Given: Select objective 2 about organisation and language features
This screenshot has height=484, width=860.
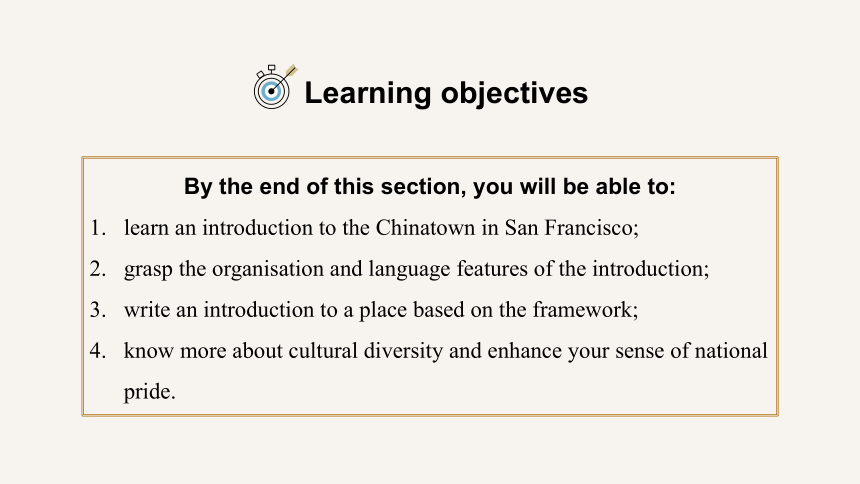Looking at the screenshot, I should [416, 269].
